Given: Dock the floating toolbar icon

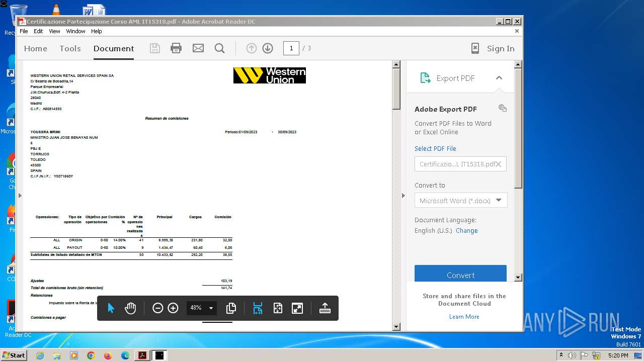Looking at the screenshot, I should point(325,308).
